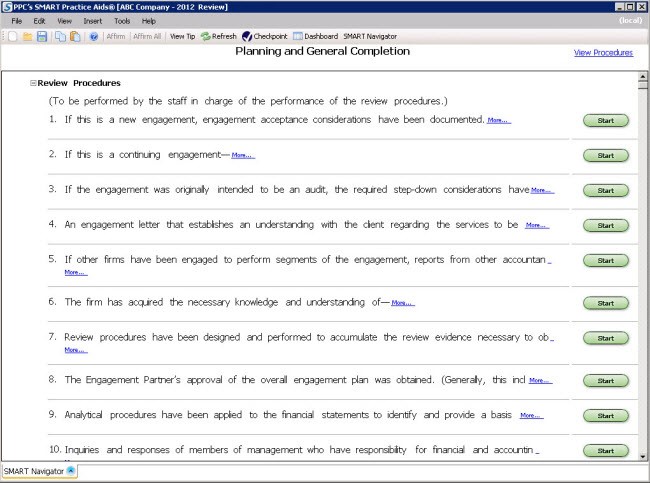Collapse the Review Procedures section
Viewport: 650px width, 483px height.
(x=34, y=83)
